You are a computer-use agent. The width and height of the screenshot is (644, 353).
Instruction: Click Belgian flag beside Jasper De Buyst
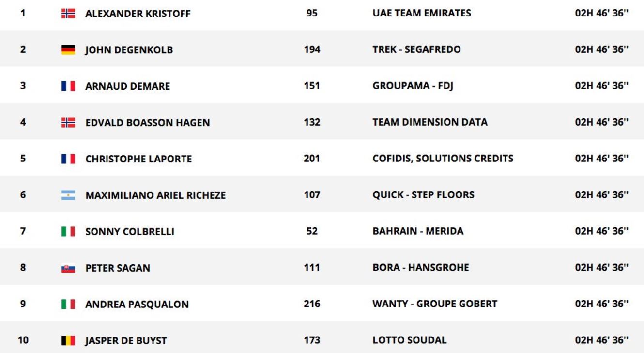(68, 341)
